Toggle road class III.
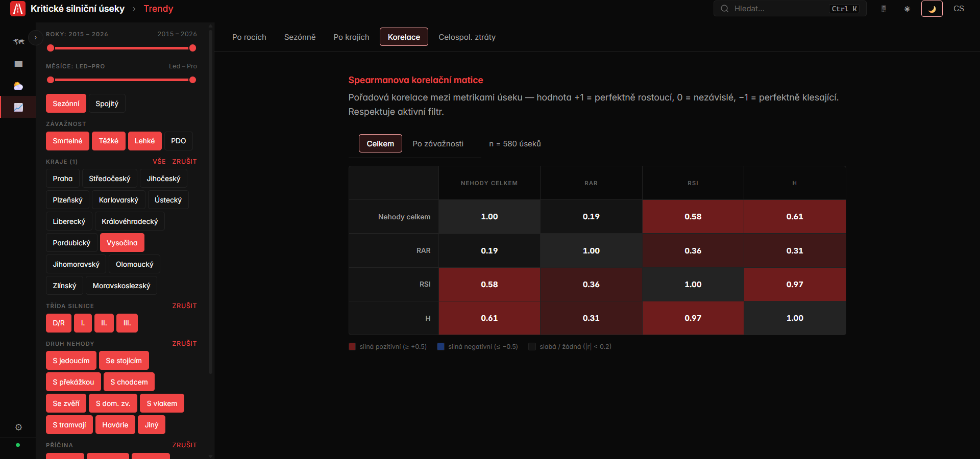This screenshot has width=980, height=459. coord(127,323)
